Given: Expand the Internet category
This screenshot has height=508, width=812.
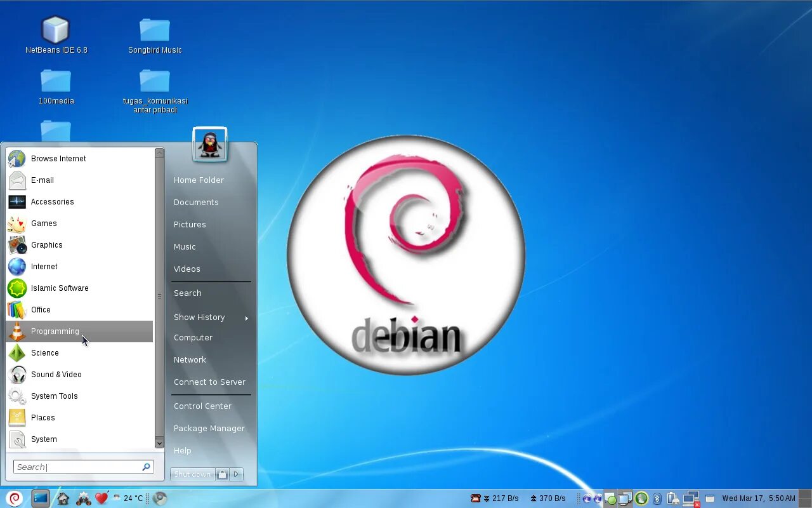Looking at the screenshot, I should click(79, 267).
